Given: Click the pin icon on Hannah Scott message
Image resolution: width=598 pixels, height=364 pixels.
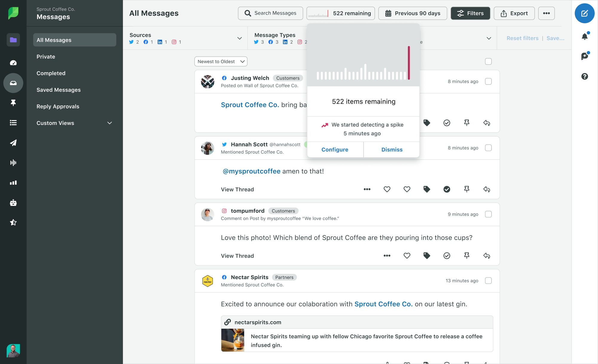Looking at the screenshot, I should pyautogui.click(x=467, y=189).
